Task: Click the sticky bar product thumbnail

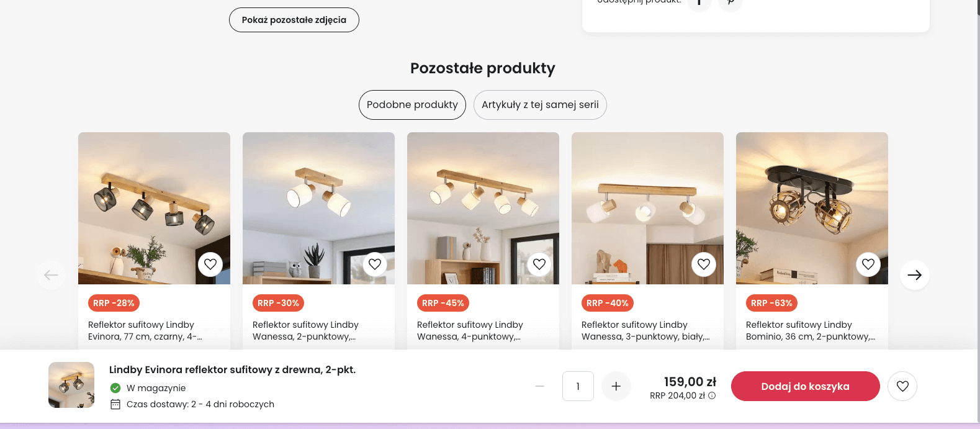Action: 71,385
